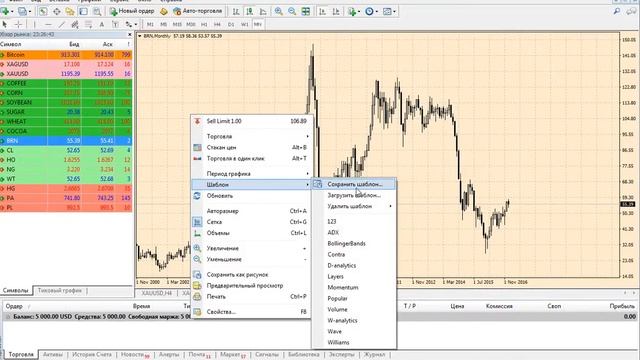This screenshot has width=640, height=360.
Task: Expand the new chart dropdown arrow
Action: (12, 11)
